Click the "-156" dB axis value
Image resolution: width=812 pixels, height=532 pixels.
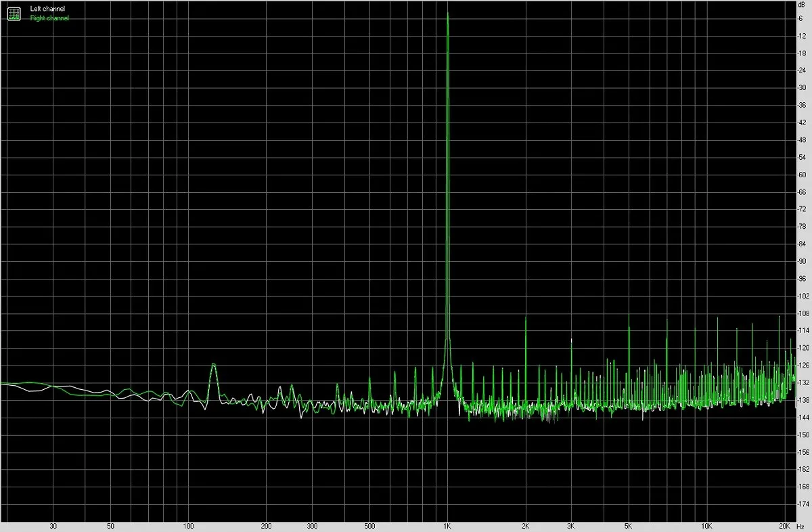click(803, 453)
